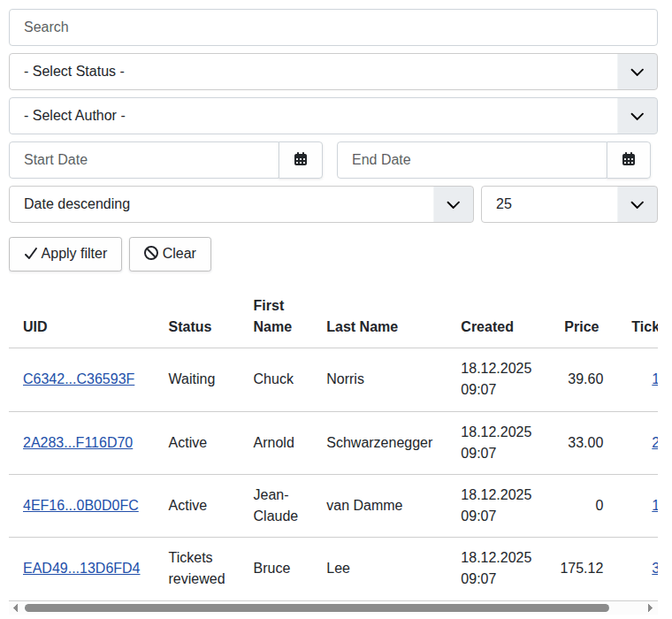Open the Start Date calendar picker
The image size is (672, 619).
(x=301, y=160)
